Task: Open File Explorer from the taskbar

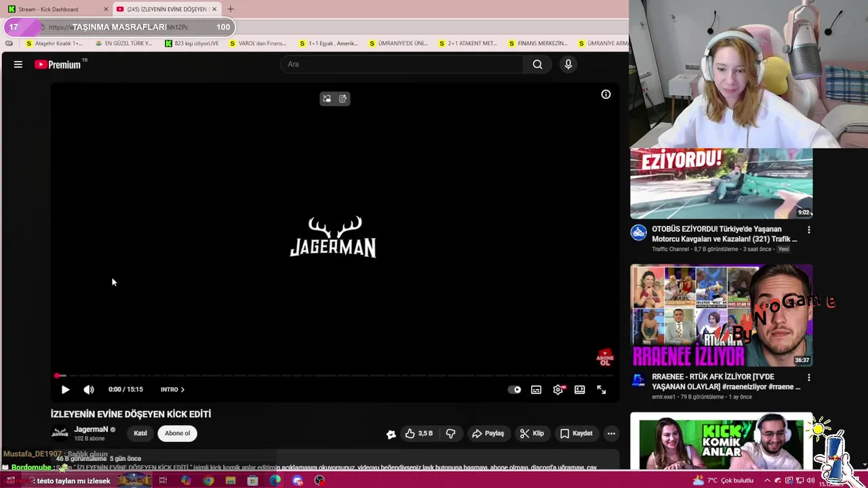Action: click(231, 481)
